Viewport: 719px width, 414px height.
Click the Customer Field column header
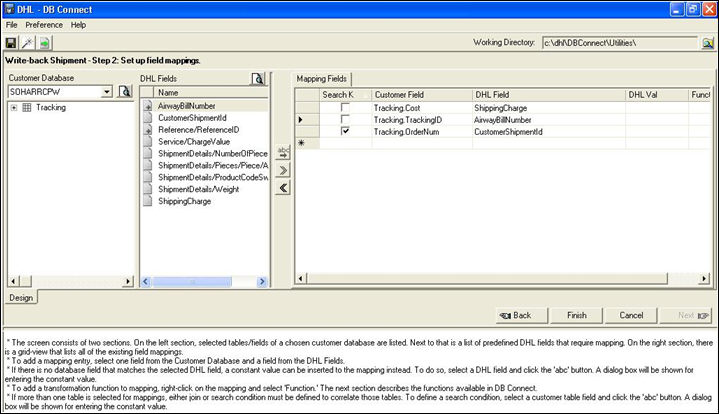coord(422,95)
